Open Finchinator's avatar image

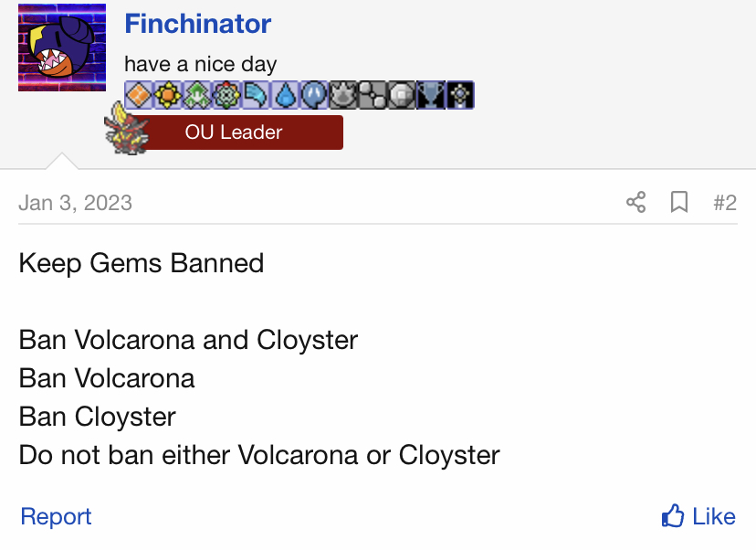coord(62,48)
